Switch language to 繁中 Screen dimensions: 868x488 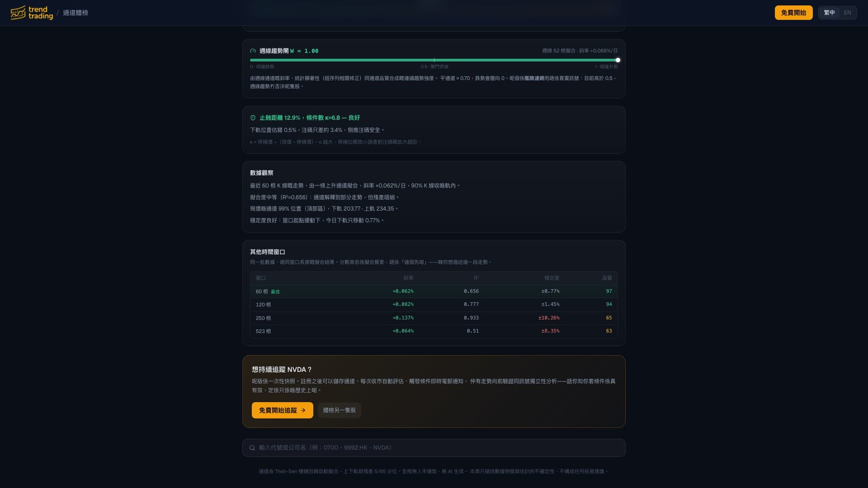click(x=829, y=13)
